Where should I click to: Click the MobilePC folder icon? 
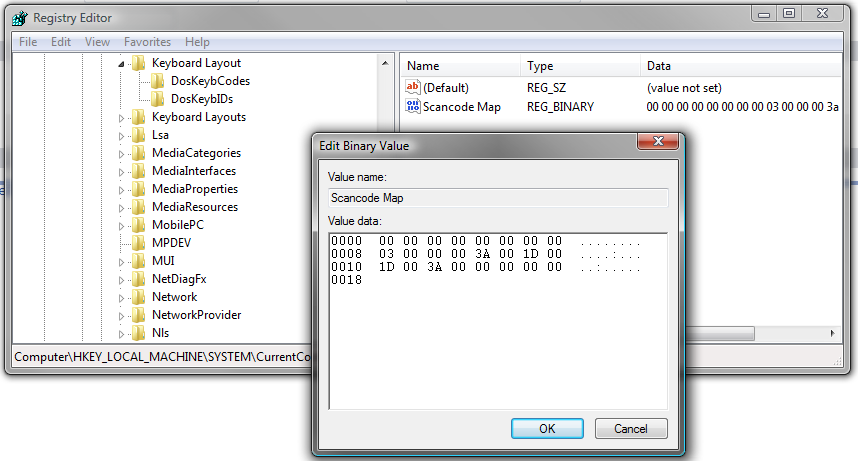[x=139, y=225]
